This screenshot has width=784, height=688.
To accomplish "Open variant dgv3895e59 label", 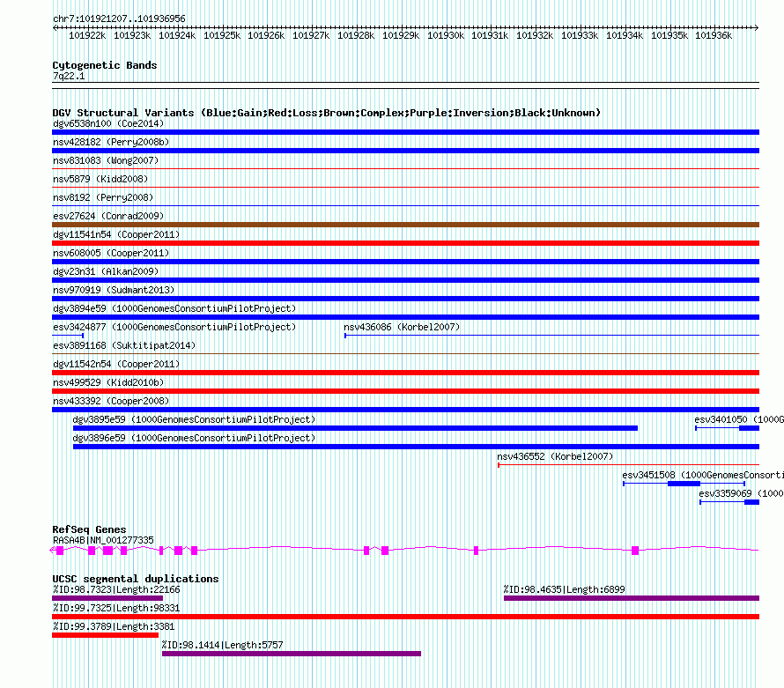I will 194,419.
